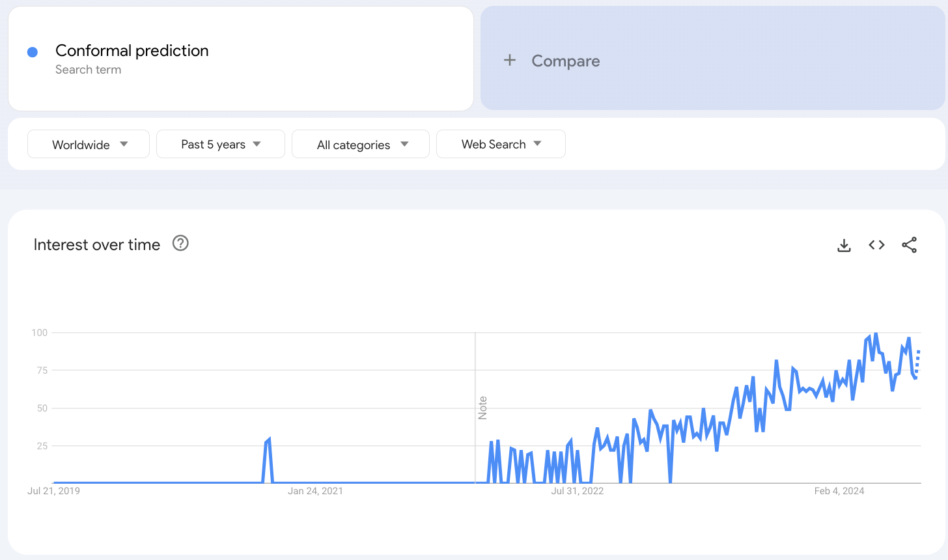Download the interest over time data
The height and width of the screenshot is (560, 948).
point(844,245)
